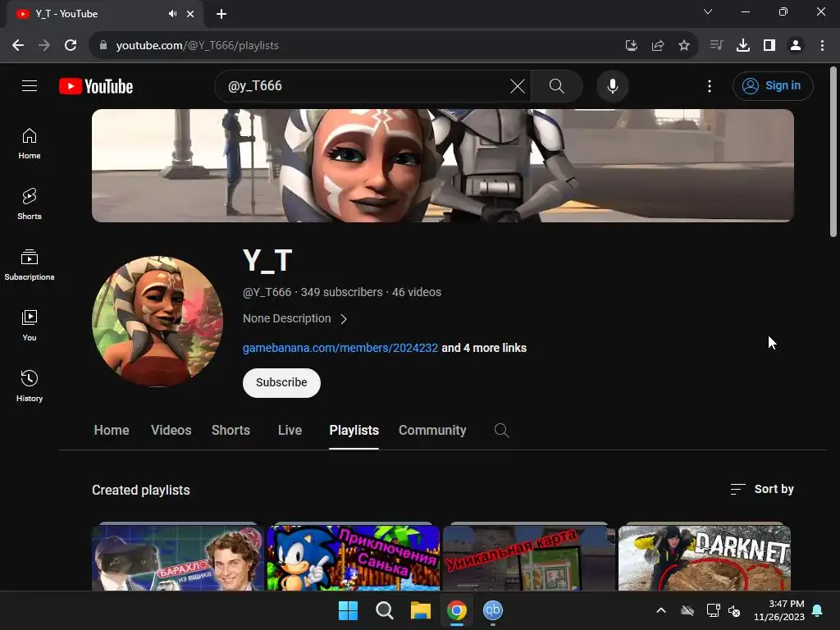Open File Explorer from taskbar
This screenshot has height=630, width=840.
tap(421, 610)
